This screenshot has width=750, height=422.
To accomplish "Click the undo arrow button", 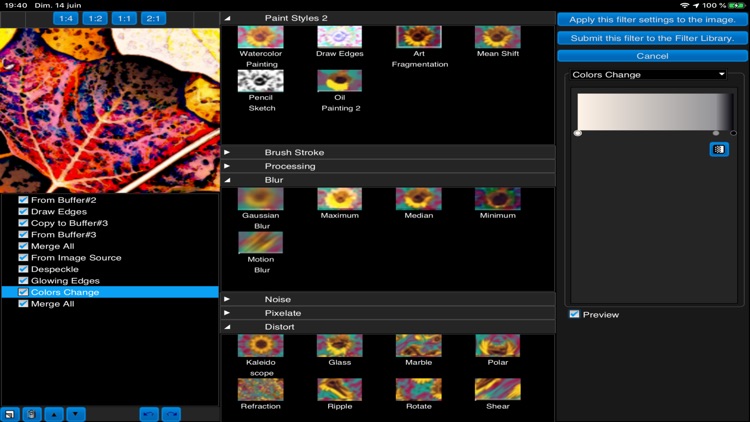I will click(x=149, y=414).
